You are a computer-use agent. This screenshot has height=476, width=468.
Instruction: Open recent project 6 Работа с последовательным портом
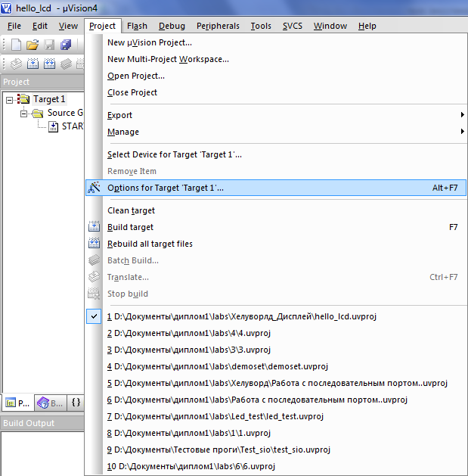276,400
